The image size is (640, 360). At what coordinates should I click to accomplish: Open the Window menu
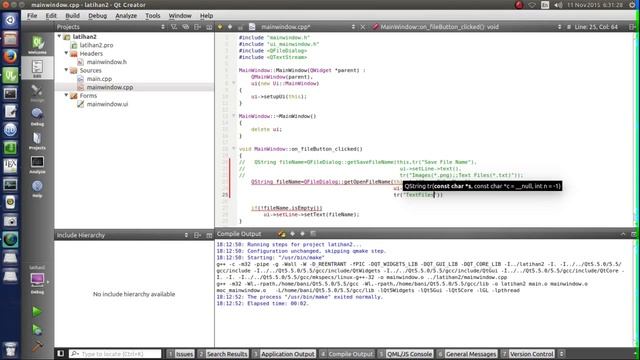click(x=180, y=16)
